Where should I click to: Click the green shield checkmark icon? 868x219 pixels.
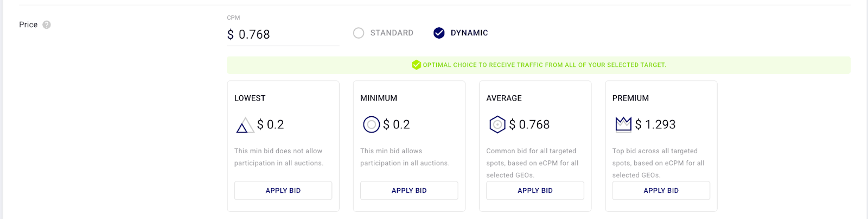pyautogui.click(x=416, y=65)
